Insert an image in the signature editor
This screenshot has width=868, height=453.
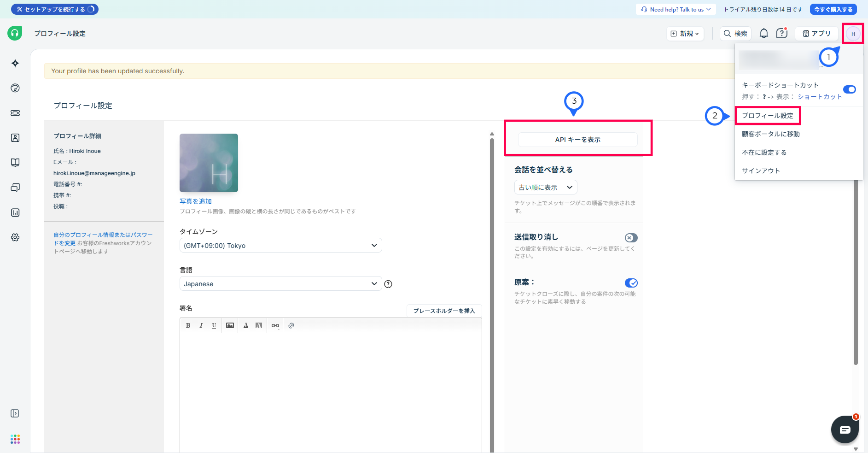(229, 325)
